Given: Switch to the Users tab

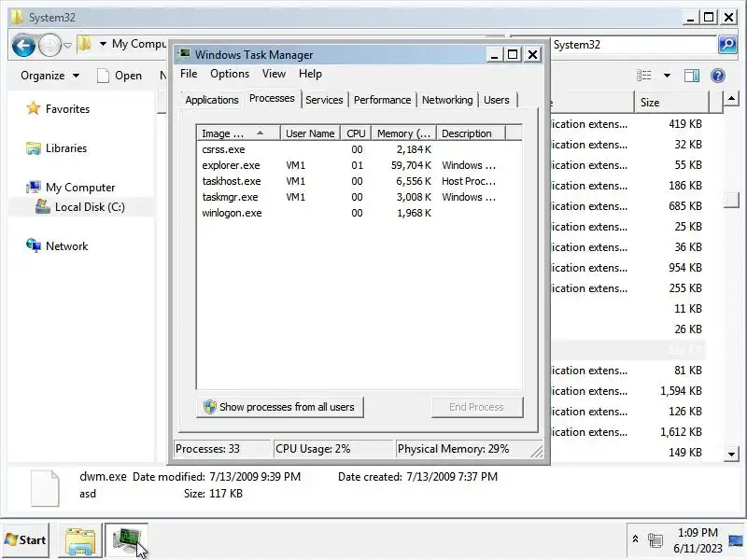Looking at the screenshot, I should 497,100.
